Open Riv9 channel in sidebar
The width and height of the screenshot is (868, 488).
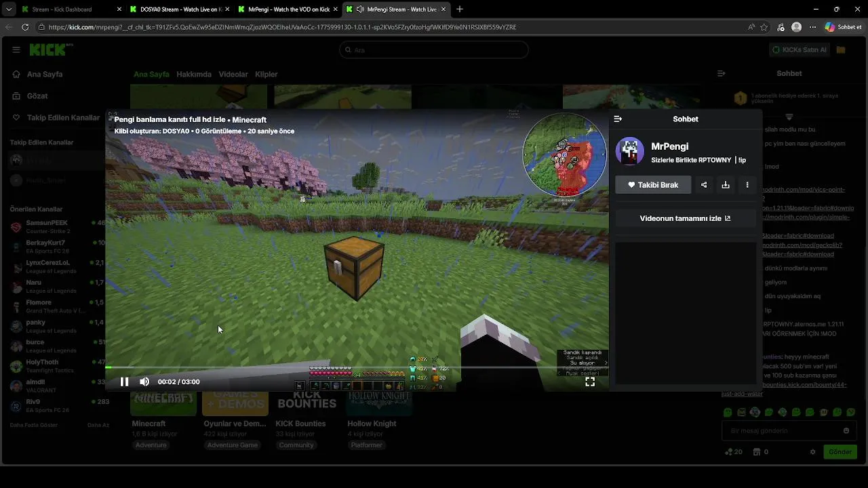pos(58,405)
